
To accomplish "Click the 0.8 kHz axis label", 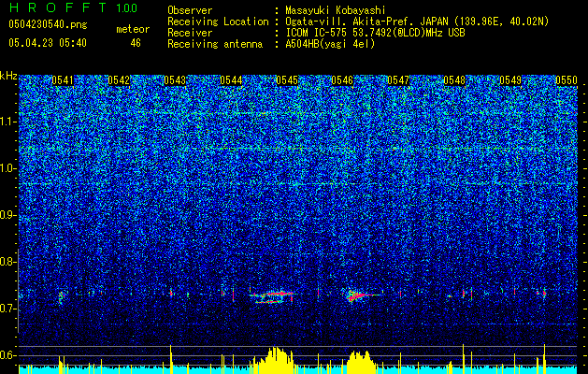I will pyautogui.click(x=7, y=262).
